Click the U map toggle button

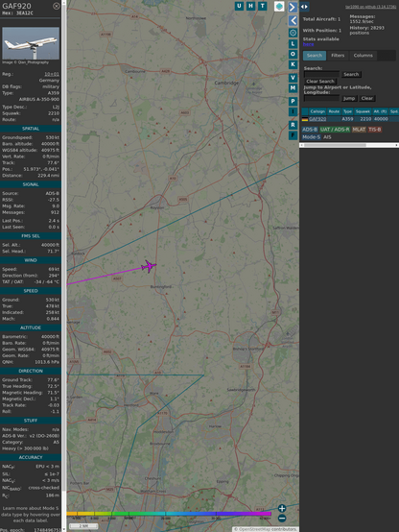239,6
